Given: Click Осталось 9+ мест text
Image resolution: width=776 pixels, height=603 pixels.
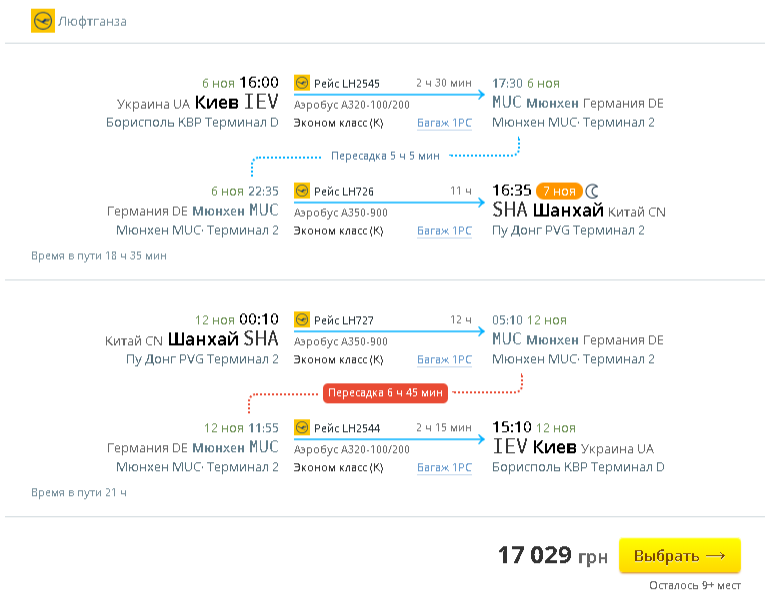Looking at the screenshot, I should (694, 586).
